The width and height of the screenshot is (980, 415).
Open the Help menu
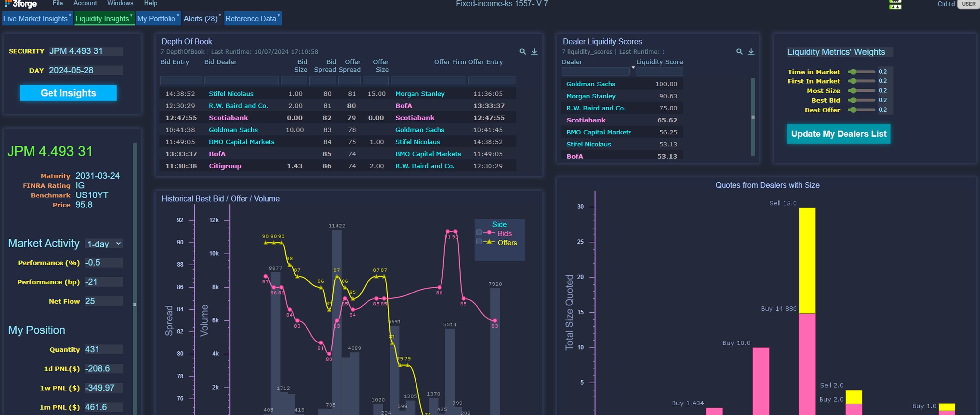point(151,3)
